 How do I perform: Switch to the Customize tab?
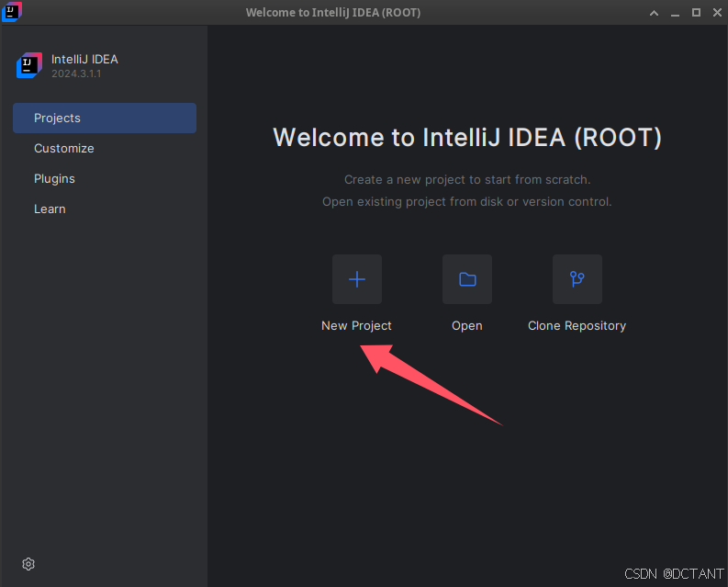point(105,148)
